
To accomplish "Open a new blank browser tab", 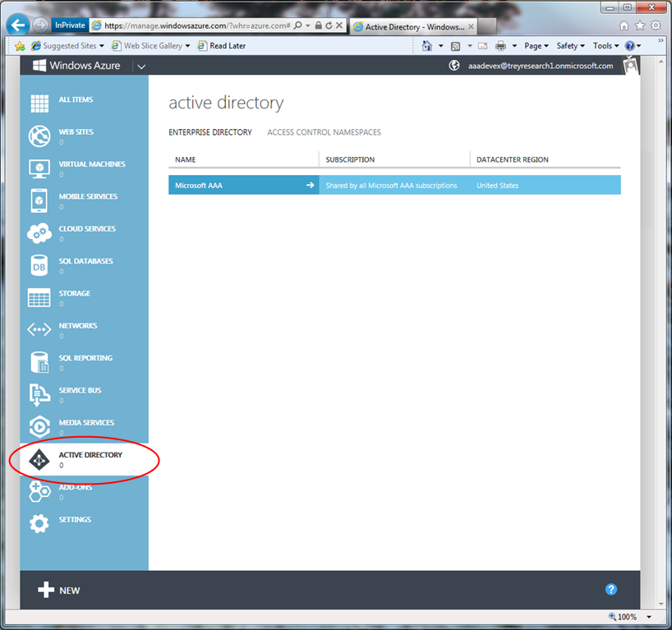I will (x=487, y=27).
